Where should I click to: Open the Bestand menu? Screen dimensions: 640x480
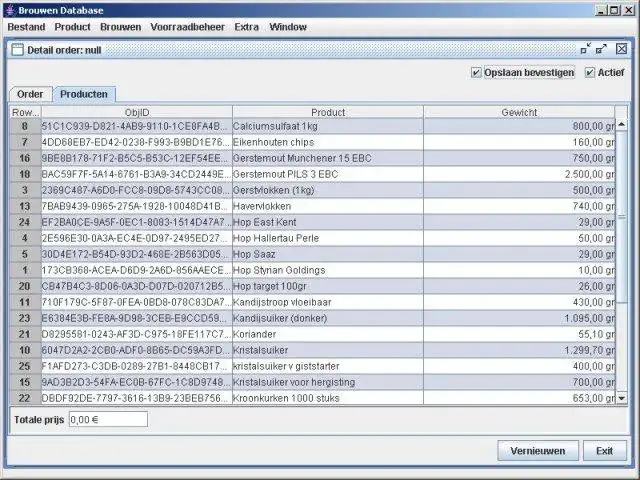26,27
